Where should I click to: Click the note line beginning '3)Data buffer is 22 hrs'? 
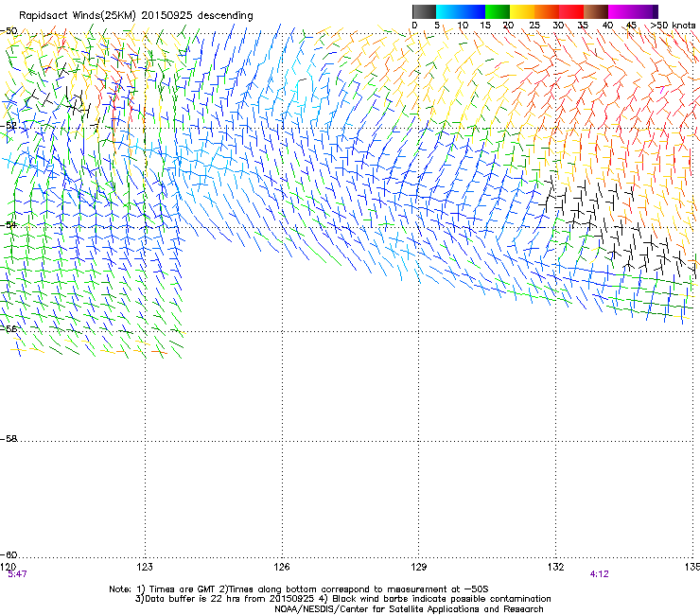pyautogui.click(x=342, y=599)
